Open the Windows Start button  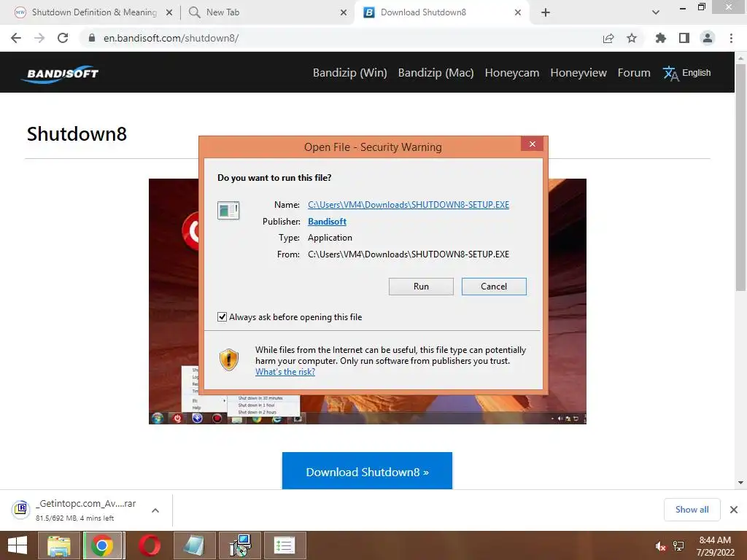(18, 545)
